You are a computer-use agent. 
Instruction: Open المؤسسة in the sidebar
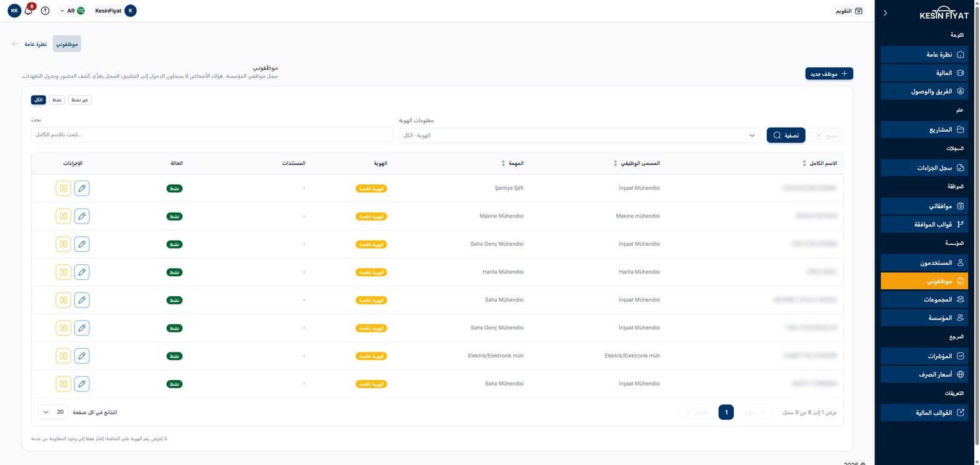point(924,317)
